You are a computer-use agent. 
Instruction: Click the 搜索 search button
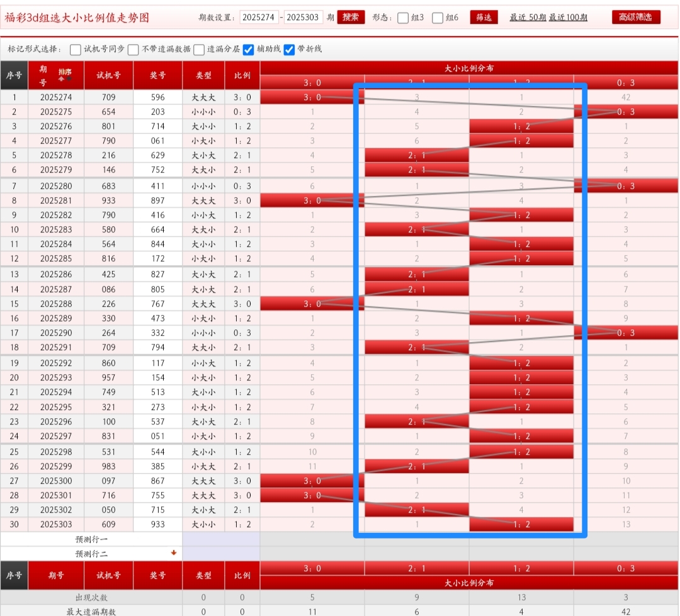pyautogui.click(x=351, y=17)
